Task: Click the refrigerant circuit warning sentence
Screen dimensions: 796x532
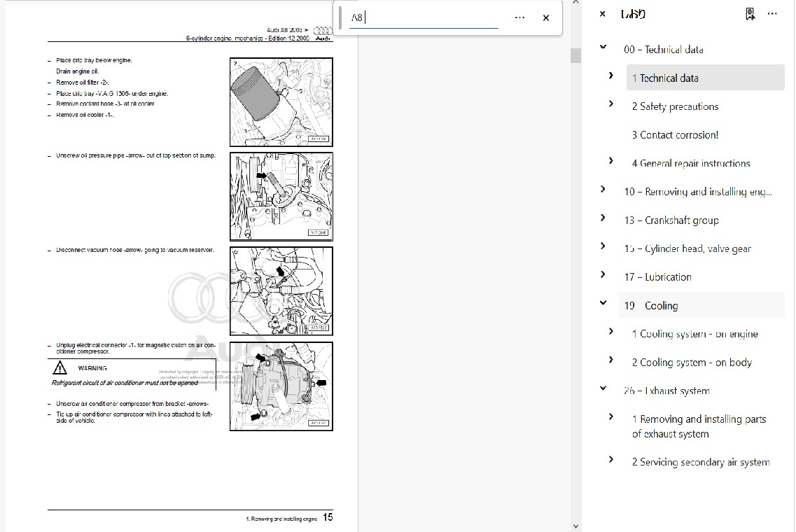Action: coord(125,383)
